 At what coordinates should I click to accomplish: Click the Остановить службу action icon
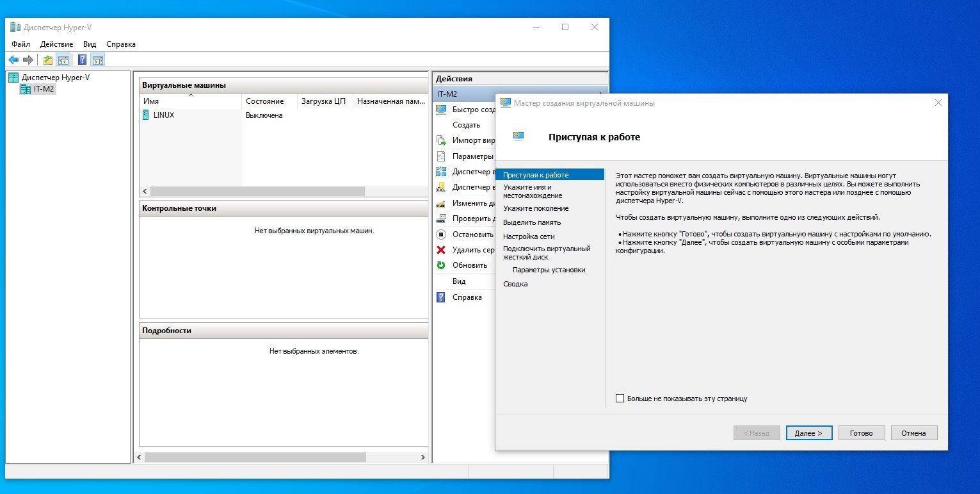(441, 235)
